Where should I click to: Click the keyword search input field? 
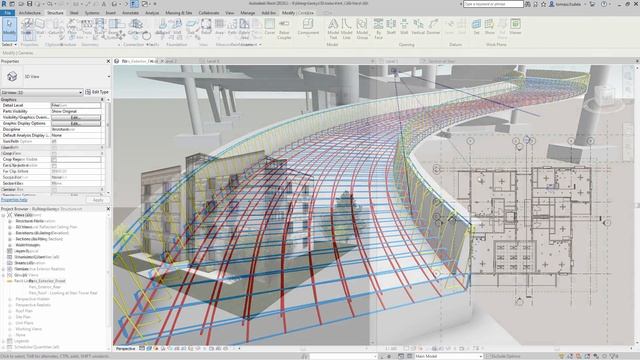click(x=493, y=4)
